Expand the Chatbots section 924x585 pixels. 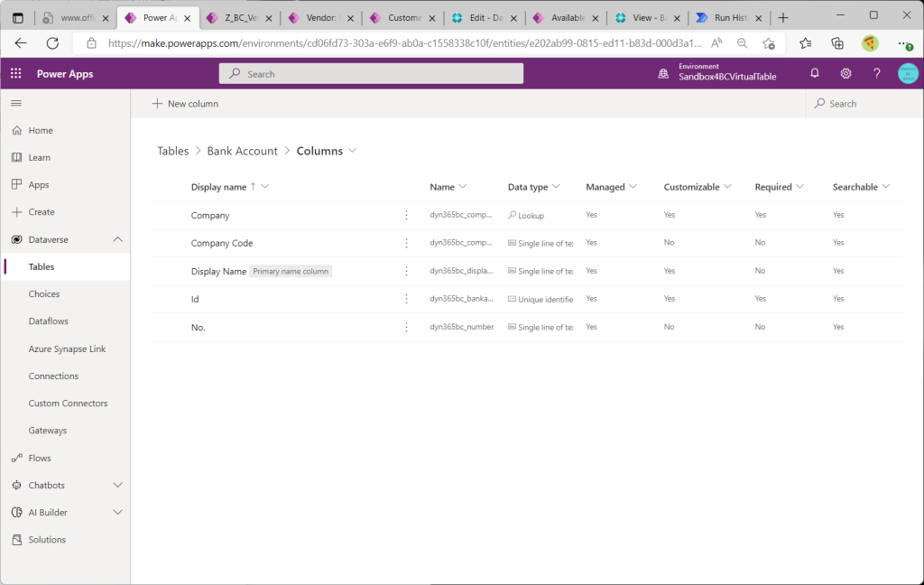[x=118, y=485]
